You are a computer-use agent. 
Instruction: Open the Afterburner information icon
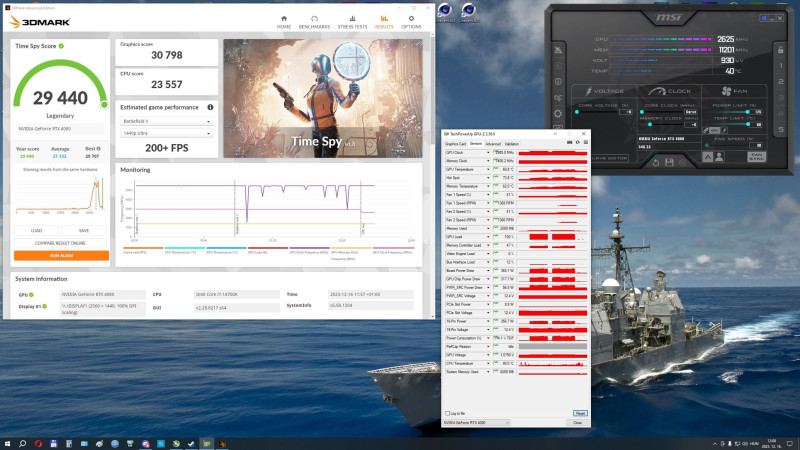pyautogui.click(x=558, y=82)
